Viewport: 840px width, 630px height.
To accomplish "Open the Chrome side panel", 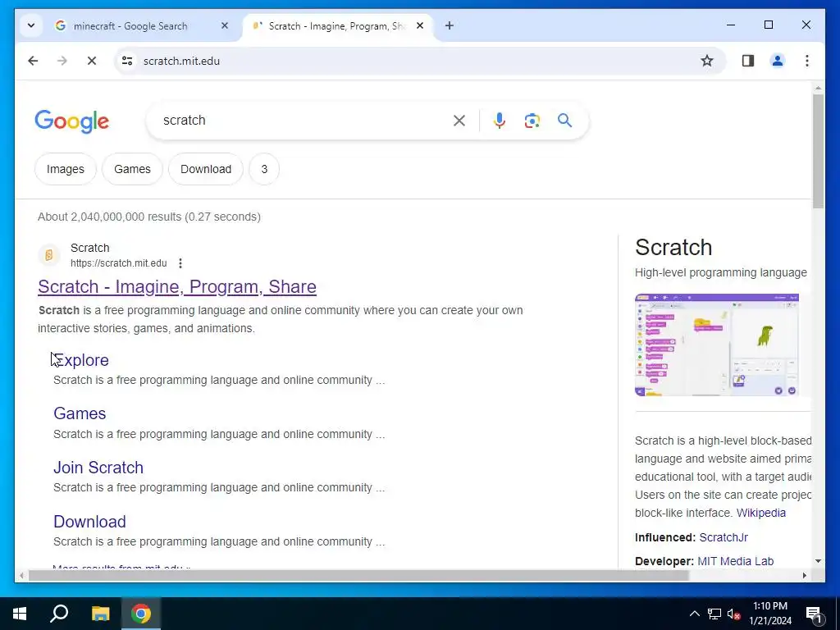I will coord(748,61).
